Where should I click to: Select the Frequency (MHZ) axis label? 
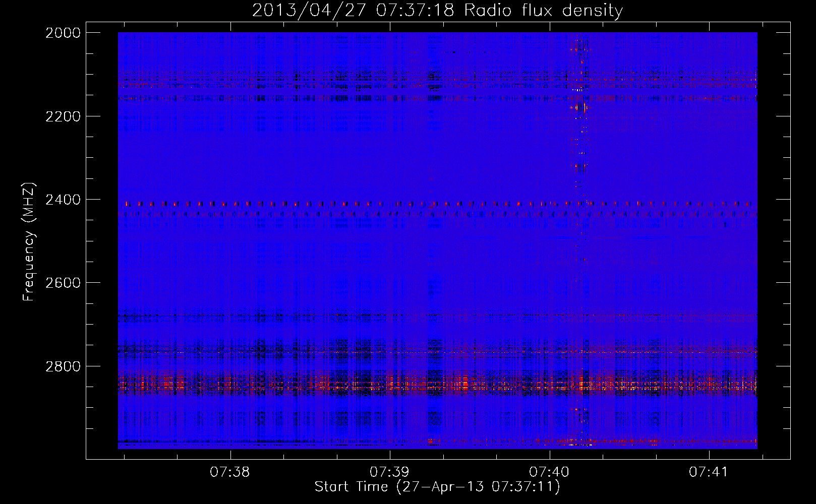[29, 242]
